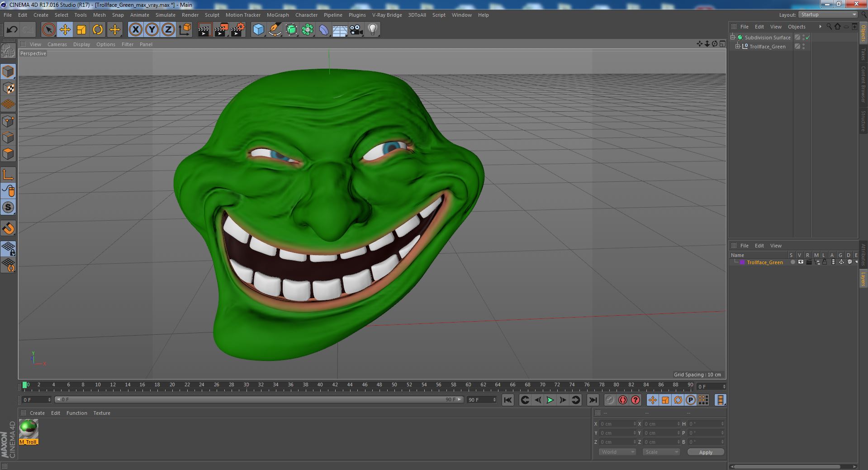Switch to Edges mode

pos(8,138)
